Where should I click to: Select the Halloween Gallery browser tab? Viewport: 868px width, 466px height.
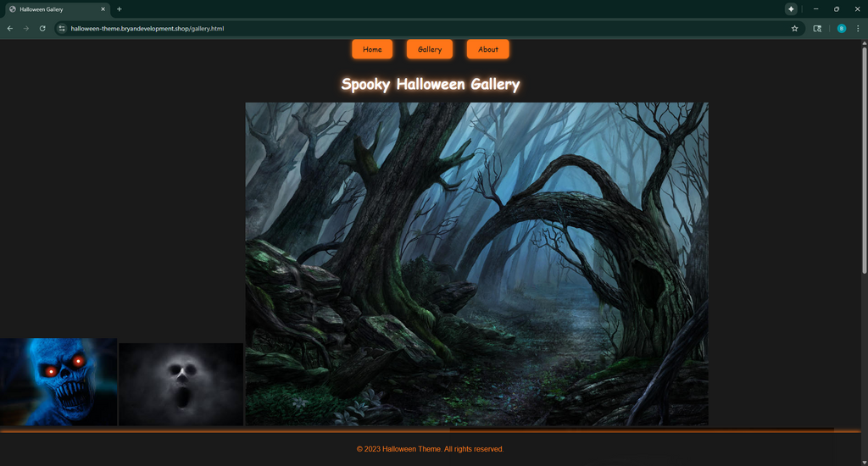click(x=53, y=9)
